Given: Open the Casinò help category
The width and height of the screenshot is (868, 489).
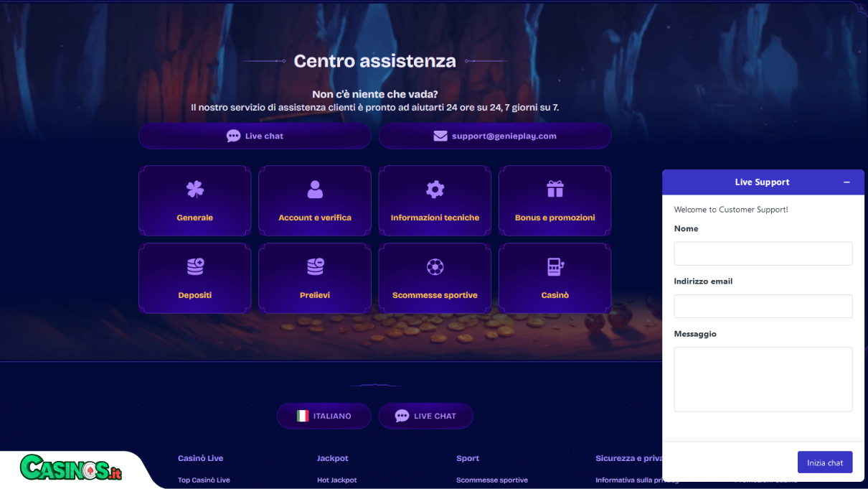Looking at the screenshot, I should pos(555,279).
